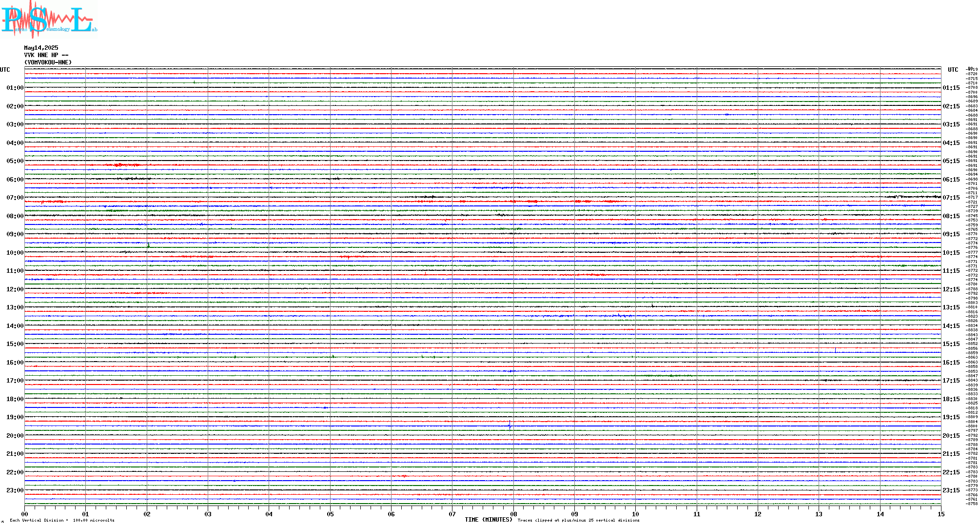
Task: Click the 18:00 hour label
Action: pos(15,399)
